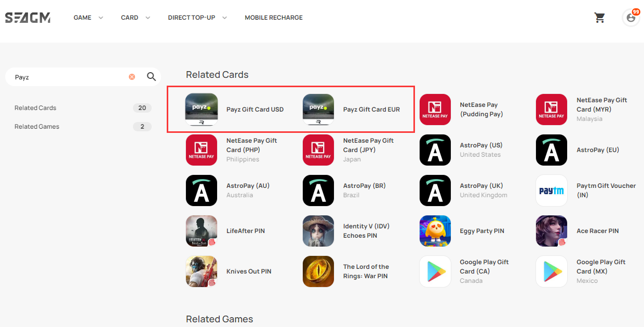The image size is (644, 327).
Task: Open the NetEase Pay (Pudding Pay) link
Action: point(481,110)
